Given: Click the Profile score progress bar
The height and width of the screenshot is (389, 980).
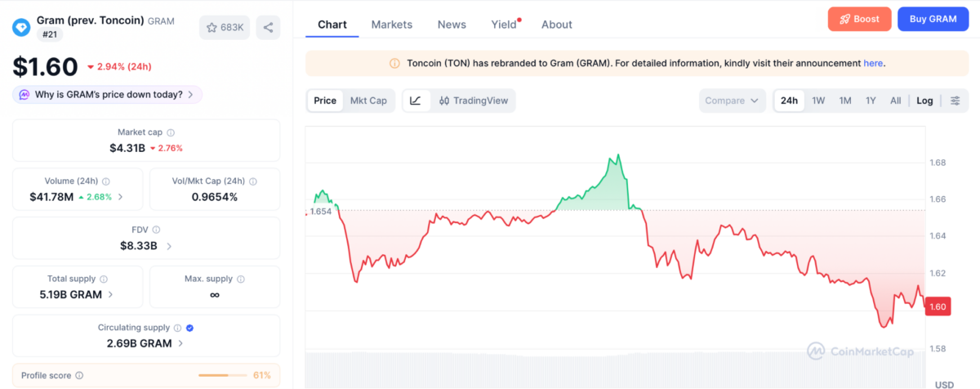Looking at the screenshot, I should (224, 376).
